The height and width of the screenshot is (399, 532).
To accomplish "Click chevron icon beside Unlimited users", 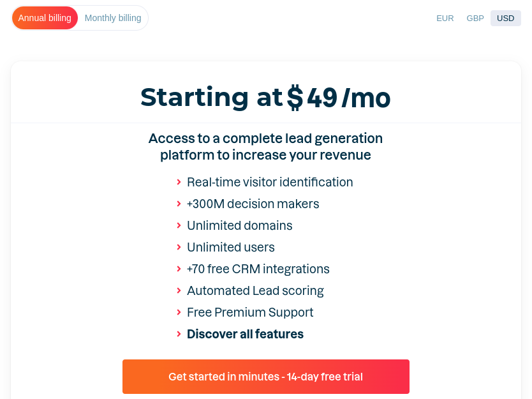I will 179,248.
